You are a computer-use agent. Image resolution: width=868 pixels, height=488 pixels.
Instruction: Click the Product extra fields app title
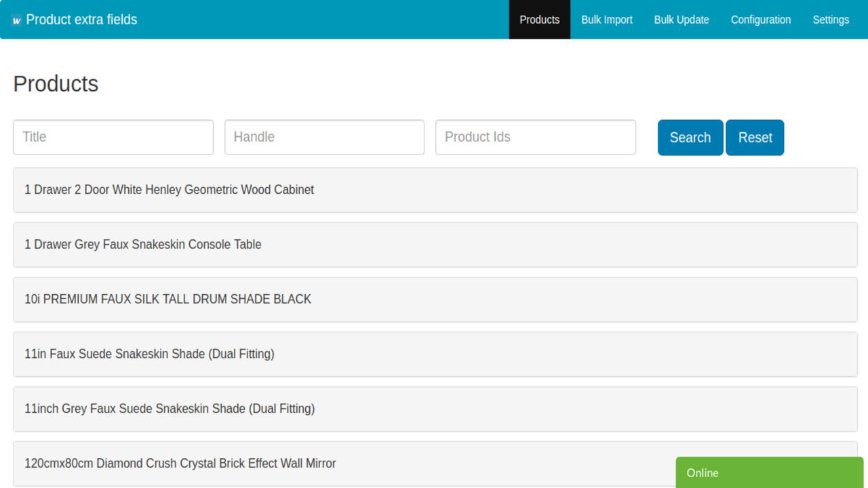(x=81, y=20)
